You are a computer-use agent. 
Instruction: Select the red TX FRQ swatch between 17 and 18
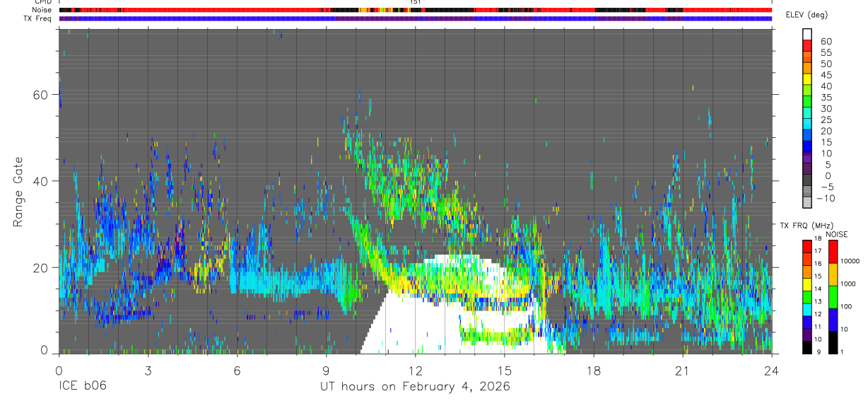coord(807,246)
